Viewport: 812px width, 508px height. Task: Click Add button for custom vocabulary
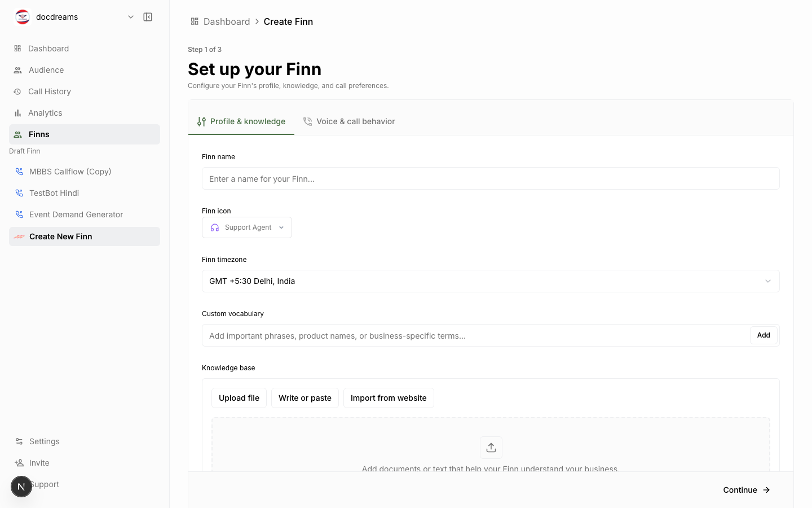(764, 335)
